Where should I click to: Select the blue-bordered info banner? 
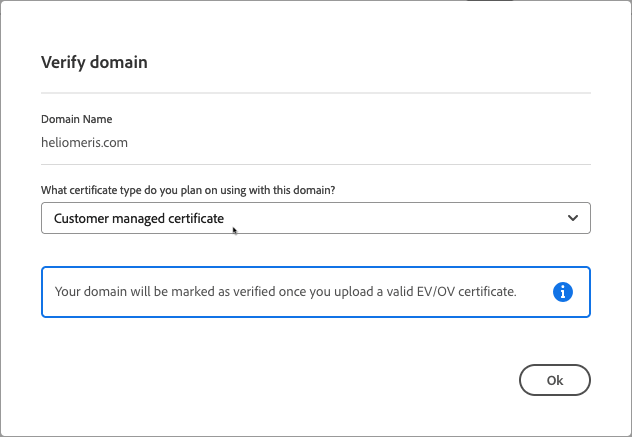[315, 292]
